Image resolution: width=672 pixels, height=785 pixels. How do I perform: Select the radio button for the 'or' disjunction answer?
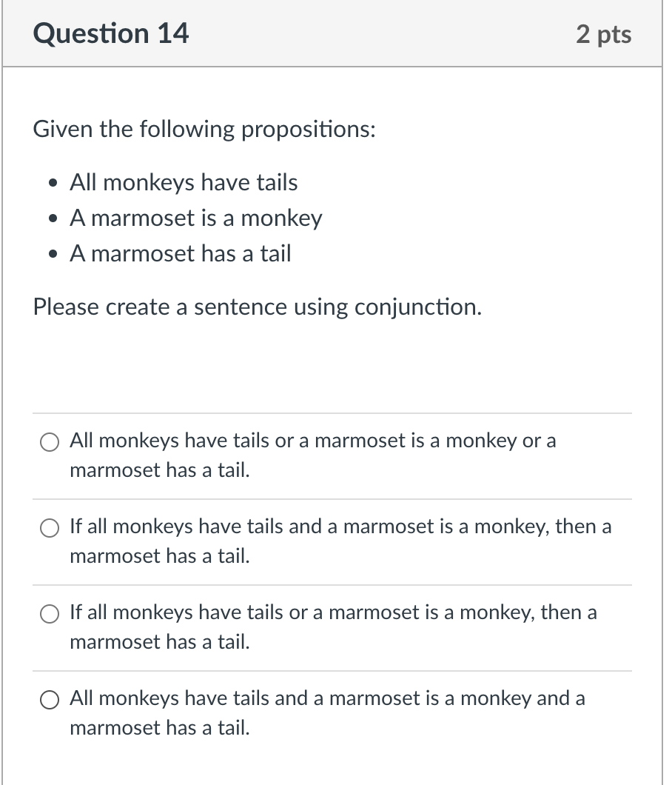[x=50, y=441]
